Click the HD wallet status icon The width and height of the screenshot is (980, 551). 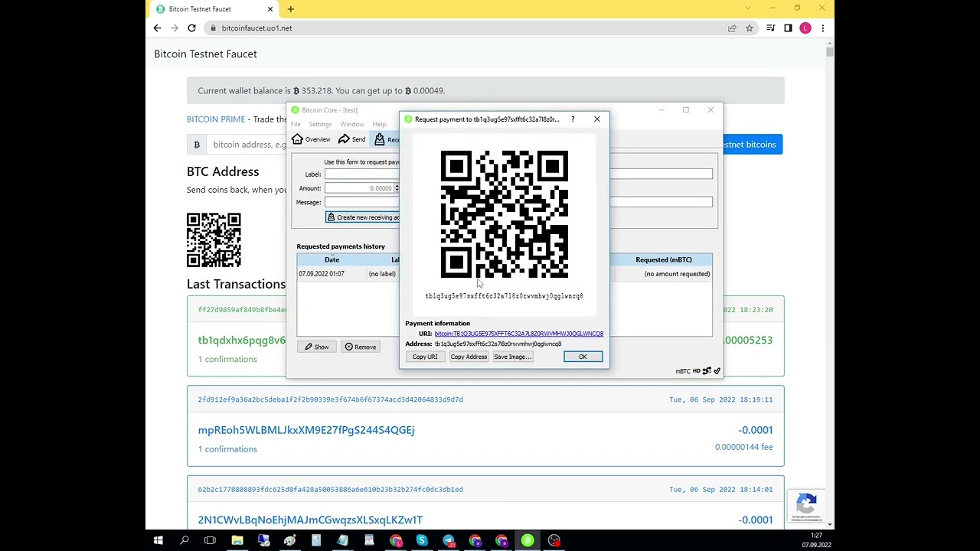(697, 371)
